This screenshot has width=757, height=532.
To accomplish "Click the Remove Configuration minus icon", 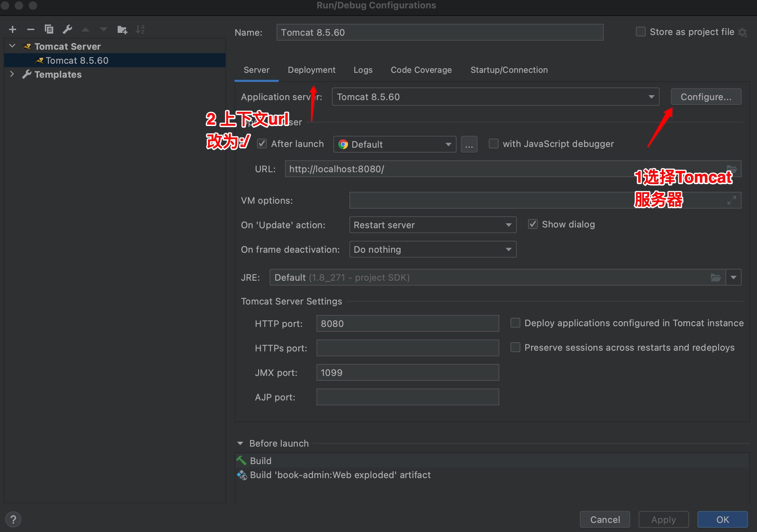I will (31, 29).
